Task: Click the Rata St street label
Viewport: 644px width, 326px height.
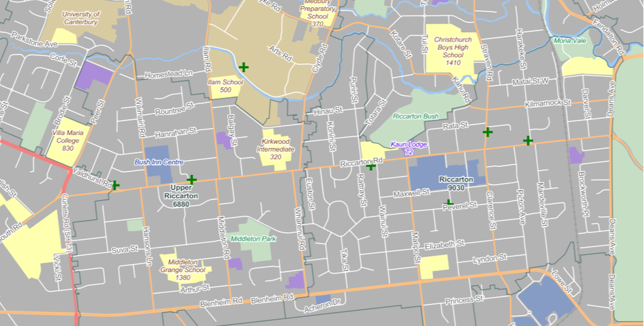Action: pos(455,125)
